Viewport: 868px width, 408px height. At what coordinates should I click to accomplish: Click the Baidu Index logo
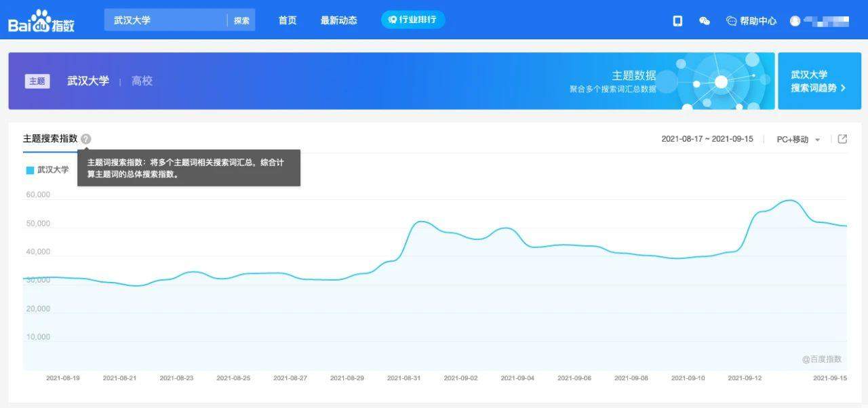click(41, 22)
